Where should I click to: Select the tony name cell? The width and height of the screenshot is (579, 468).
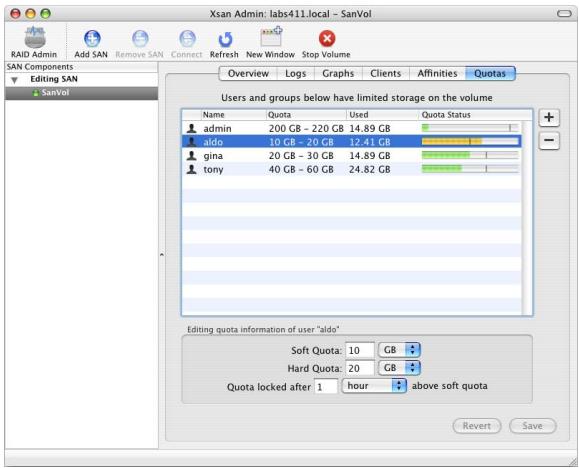tap(213, 170)
